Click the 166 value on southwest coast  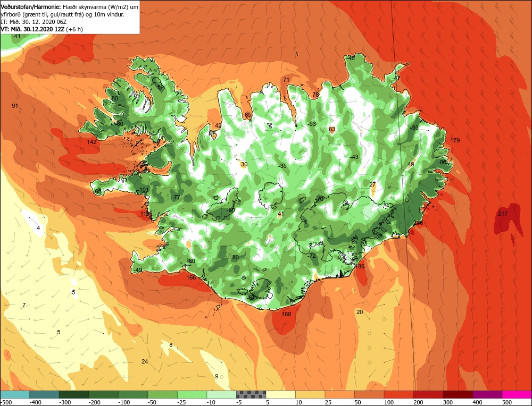191,277
